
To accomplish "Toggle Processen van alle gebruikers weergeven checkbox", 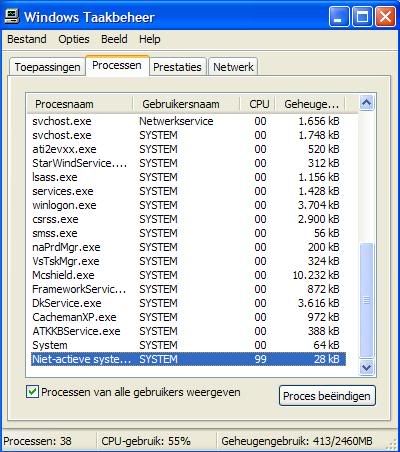I will (32, 392).
